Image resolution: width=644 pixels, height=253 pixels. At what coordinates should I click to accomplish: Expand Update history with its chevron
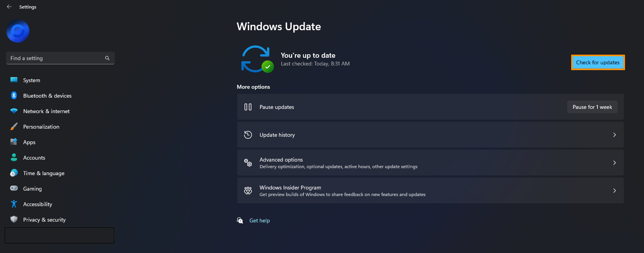pos(615,135)
